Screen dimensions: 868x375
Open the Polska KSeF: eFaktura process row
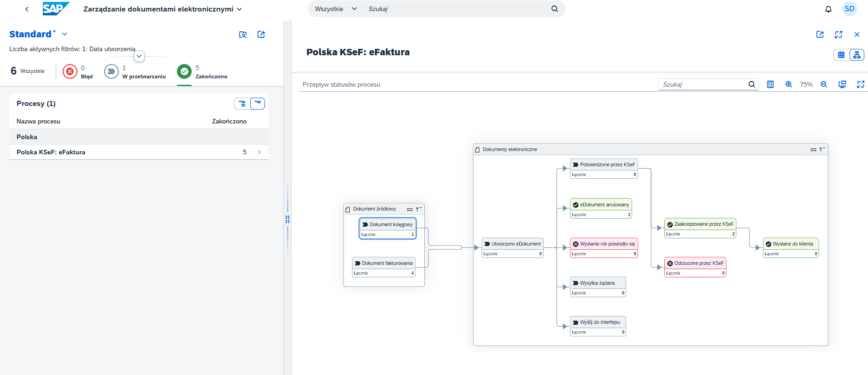(138, 152)
